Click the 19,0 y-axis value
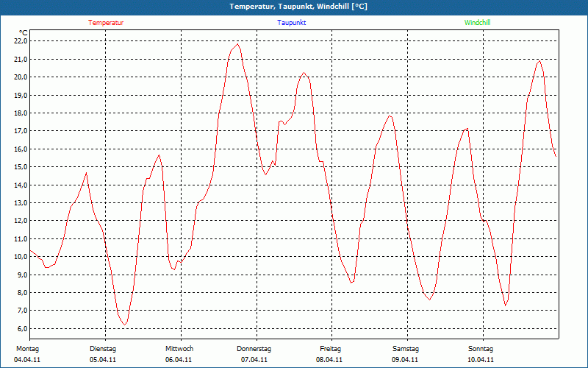 pos(21,95)
